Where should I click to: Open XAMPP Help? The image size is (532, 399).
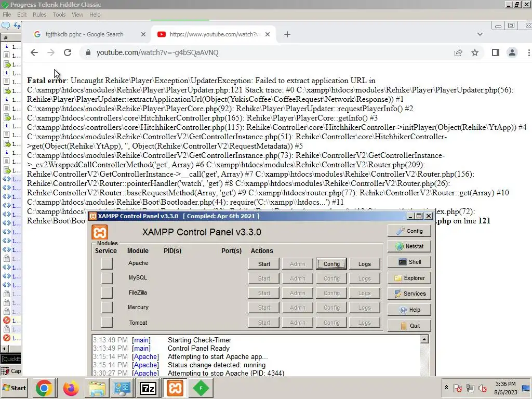(409, 310)
